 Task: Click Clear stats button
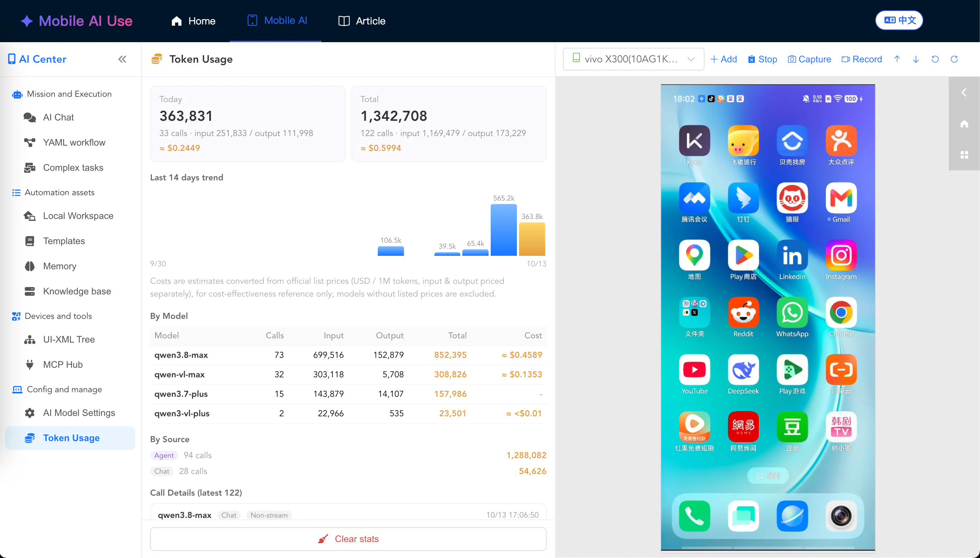click(x=348, y=539)
